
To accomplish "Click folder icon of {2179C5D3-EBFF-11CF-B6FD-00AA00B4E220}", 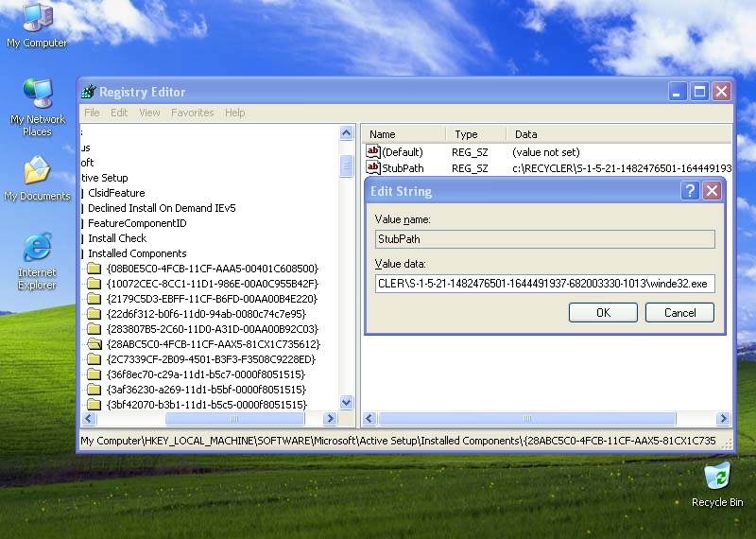I will click(94, 299).
